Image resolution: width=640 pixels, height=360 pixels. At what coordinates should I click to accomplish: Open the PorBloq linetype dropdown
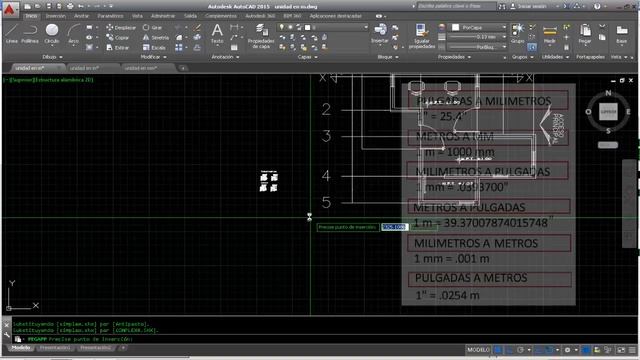coord(478,47)
